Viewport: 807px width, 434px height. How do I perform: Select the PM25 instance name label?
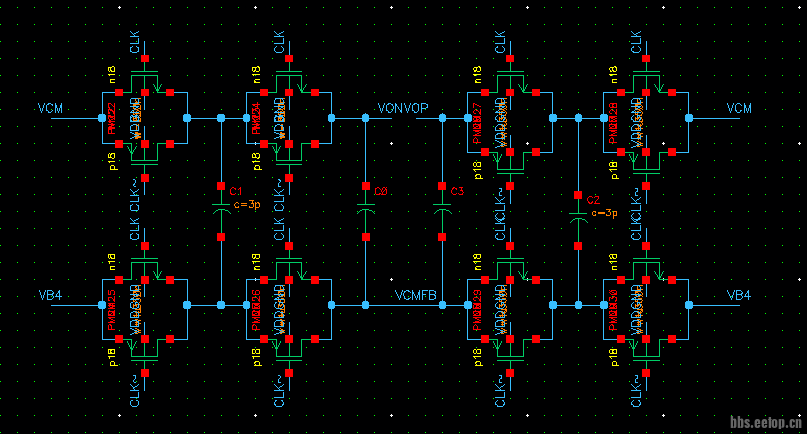click(x=112, y=310)
